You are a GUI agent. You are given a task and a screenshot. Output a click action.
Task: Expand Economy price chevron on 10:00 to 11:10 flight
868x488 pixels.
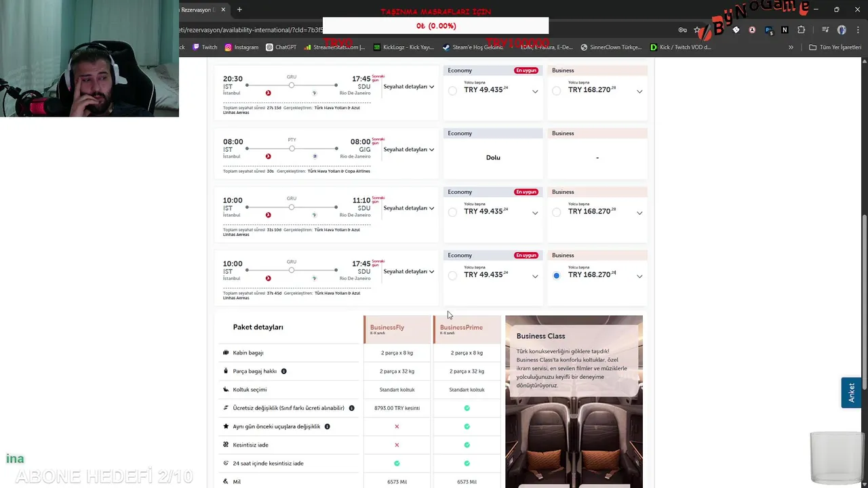pyautogui.click(x=535, y=213)
